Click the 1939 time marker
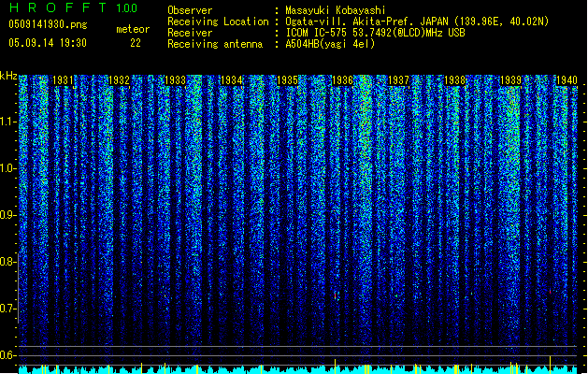588x374 pixels. click(x=511, y=80)
